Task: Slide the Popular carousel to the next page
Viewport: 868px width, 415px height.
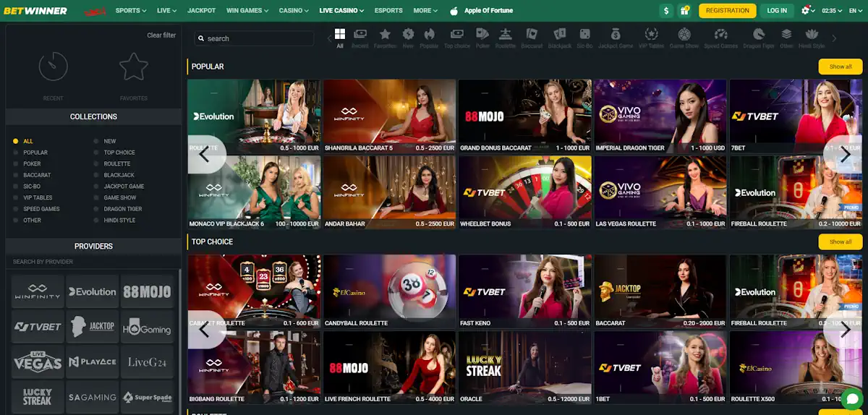Action: pyautogui.click(x=845, y=154)
